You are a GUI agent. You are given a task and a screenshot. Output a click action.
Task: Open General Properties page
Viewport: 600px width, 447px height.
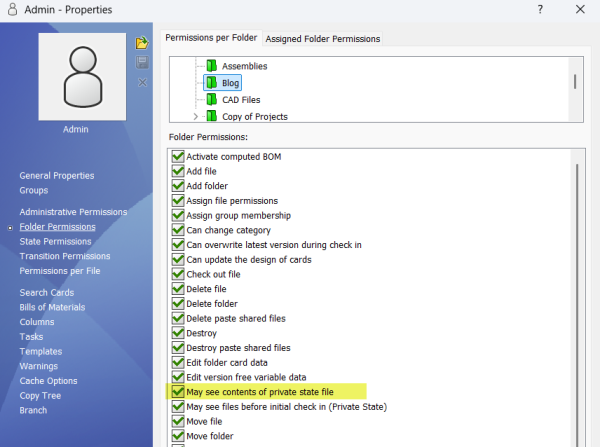[x=57, y=176]
